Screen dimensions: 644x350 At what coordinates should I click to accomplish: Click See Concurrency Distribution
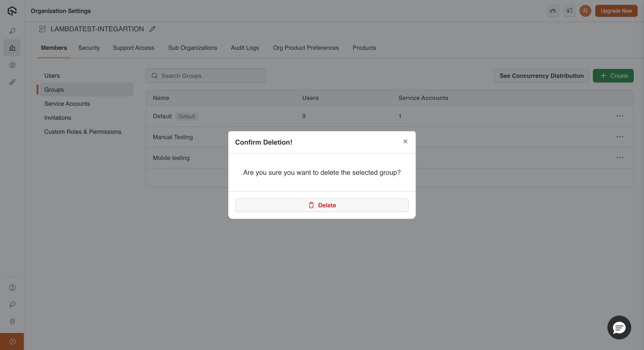[x=542, y=76]
